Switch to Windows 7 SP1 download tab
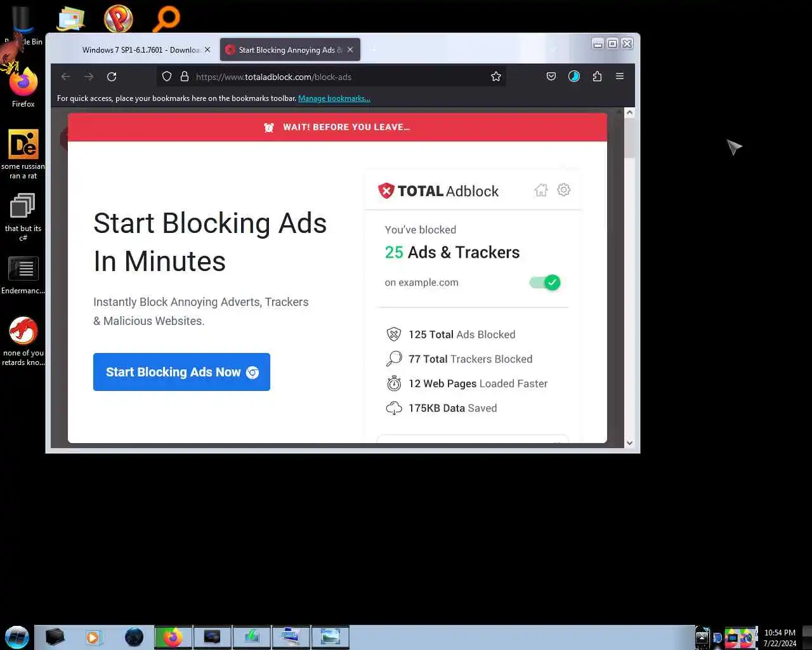The width and height of the screenshot is (812, 650). [x=141, y=50]
